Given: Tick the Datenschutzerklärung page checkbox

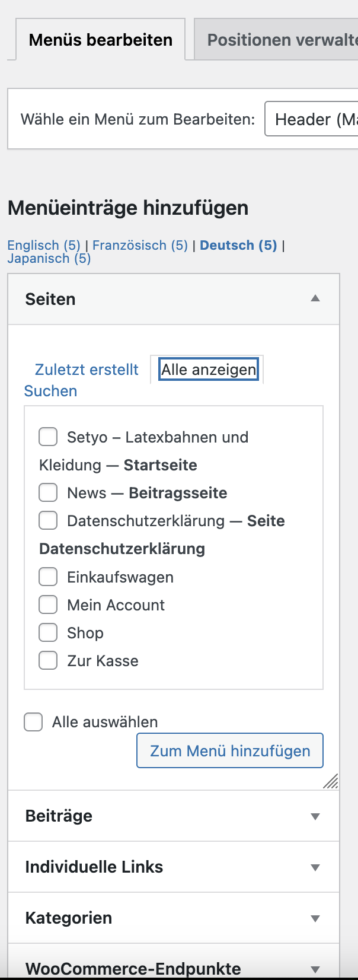Looking at the screenshot, I should 48,520.
